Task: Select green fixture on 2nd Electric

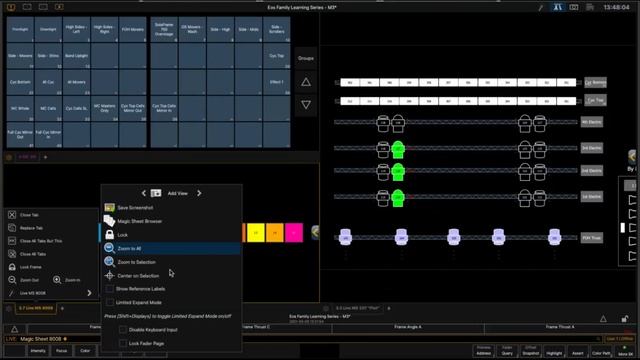Action: [398, 172]
